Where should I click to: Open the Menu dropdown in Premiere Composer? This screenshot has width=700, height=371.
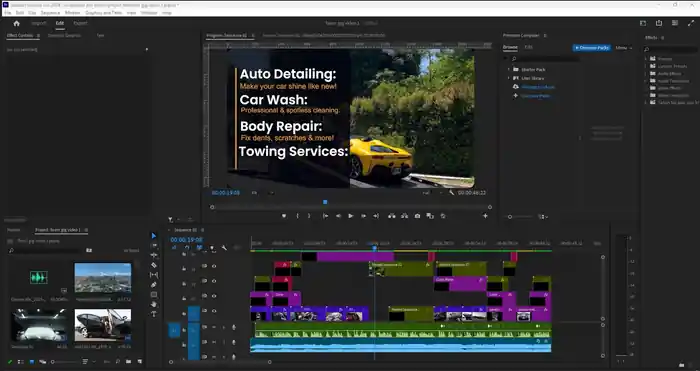[x=624, y=48]
